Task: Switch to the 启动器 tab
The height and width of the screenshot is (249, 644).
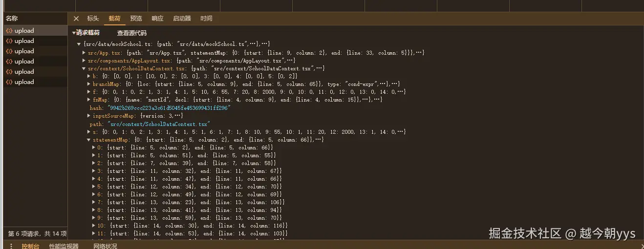Action: point(182,19)
